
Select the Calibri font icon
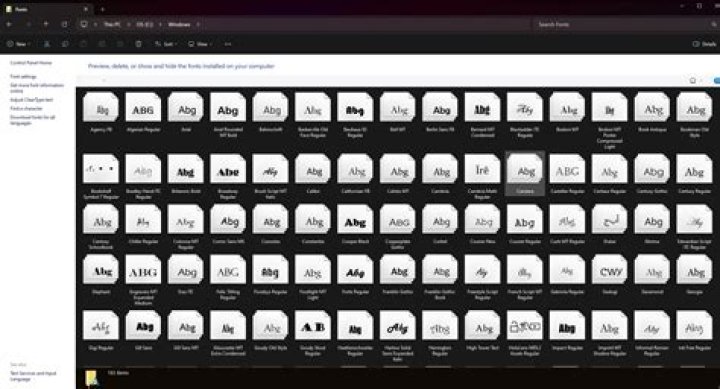pyautogui.click(x=313, y=169)
